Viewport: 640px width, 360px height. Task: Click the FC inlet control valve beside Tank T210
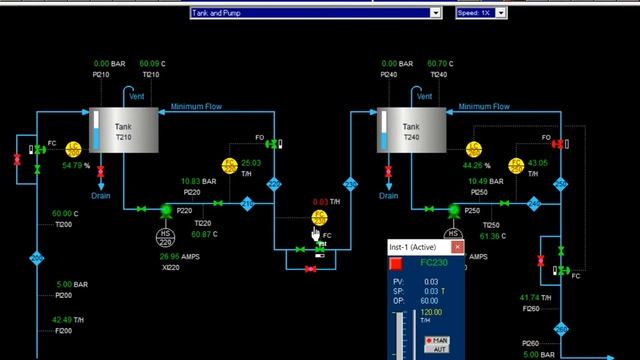pos(40,150)
